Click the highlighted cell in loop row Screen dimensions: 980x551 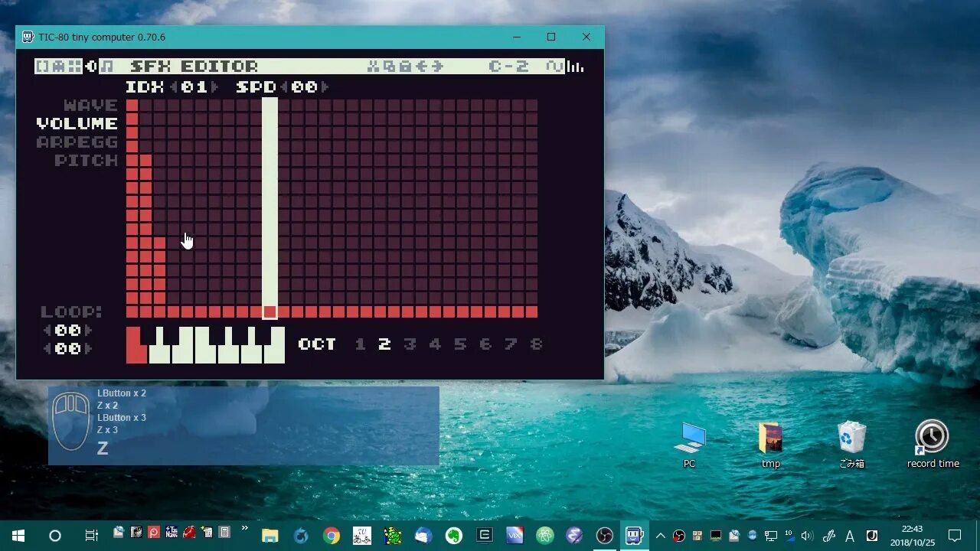click(269, 312)
